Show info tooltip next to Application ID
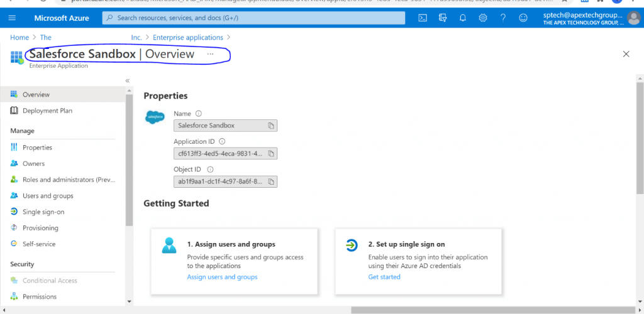Viewport: 644px width, 314px height. pyautogui.click(x=222, y=141)
